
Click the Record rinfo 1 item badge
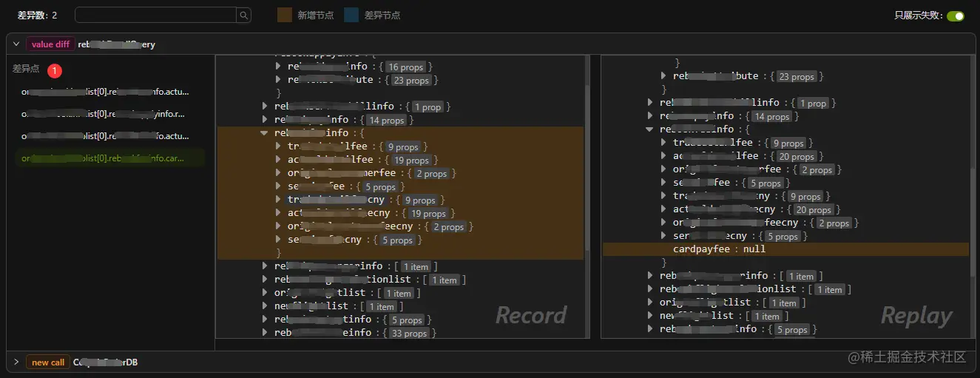(x=415, y=266)
